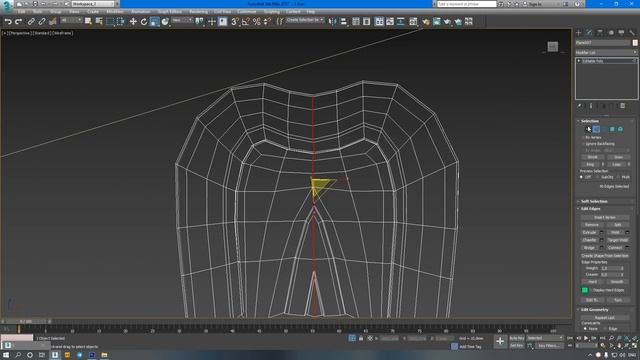The height and width of the screenshot is (360, 640).
Task: Select the Select and Move tool
Action: 133,21
